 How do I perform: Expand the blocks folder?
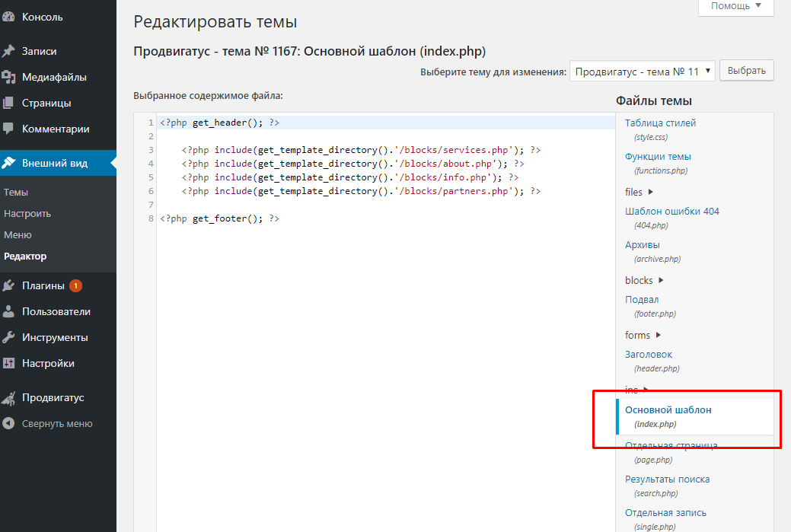pyautogui.click(x=645, y=280)
